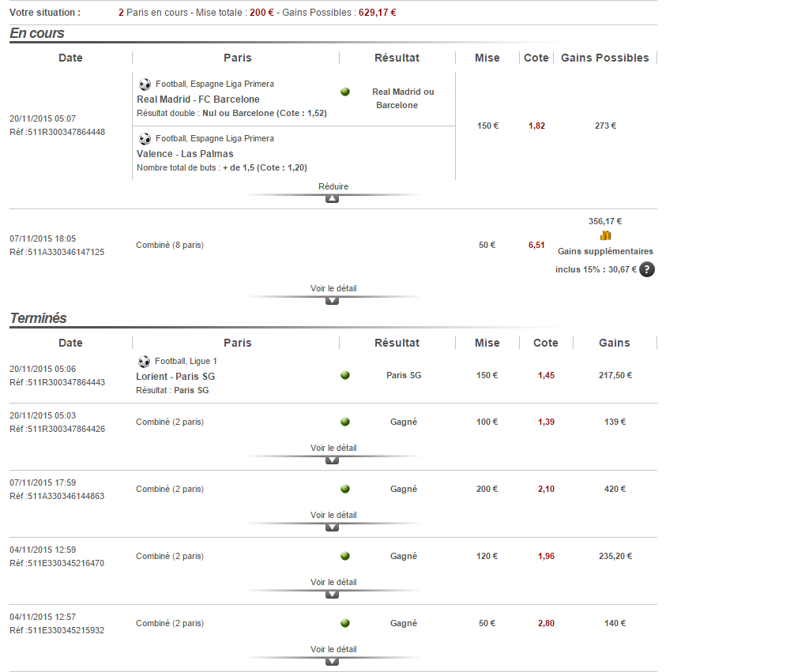The height and width of the screenshot is (672, 805).
Task: Click Voir le détail for the 2,10 odds bet
Action: coord(333,515)
